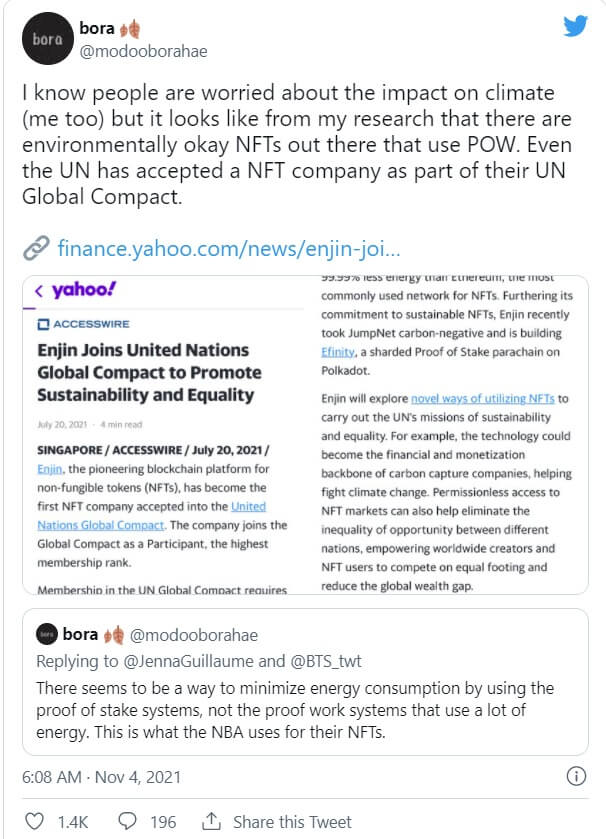
Task: Click the Twitter bird logo
Action: tap(575, 26)
